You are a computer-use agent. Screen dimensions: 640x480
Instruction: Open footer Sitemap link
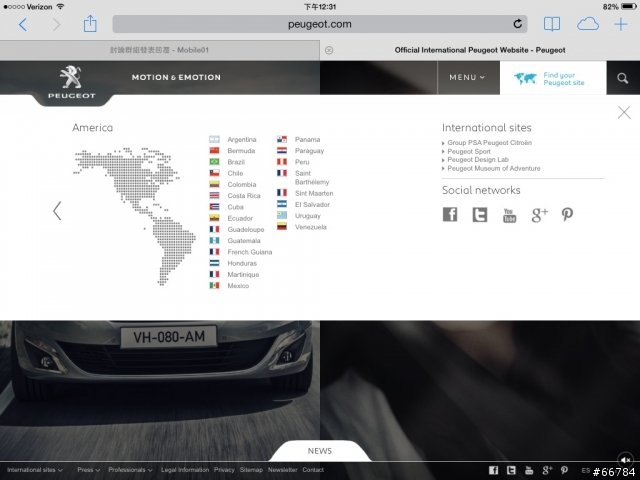251,470
